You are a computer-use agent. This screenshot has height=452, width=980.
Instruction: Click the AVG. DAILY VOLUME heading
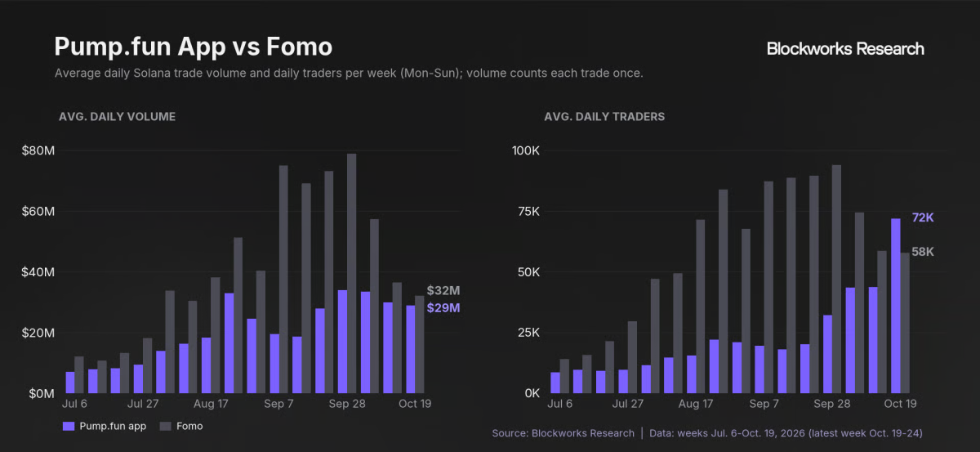[x=117, y=116]
